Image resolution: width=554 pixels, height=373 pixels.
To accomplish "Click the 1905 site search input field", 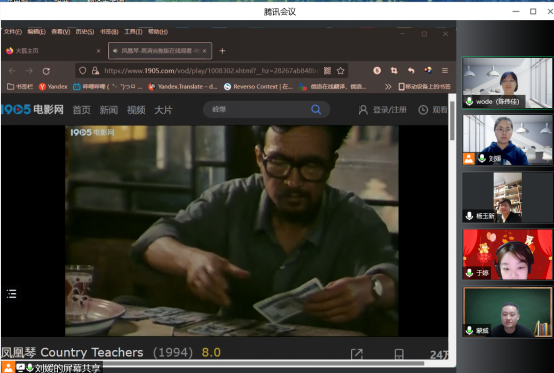I will coord(260,109).
